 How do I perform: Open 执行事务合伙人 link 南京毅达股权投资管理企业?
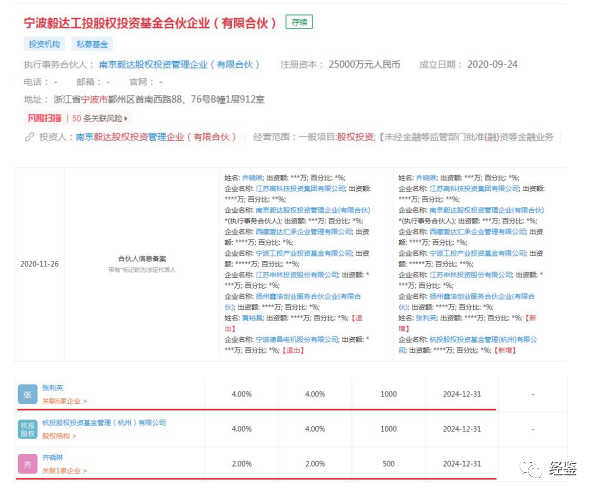pos(179,65)
